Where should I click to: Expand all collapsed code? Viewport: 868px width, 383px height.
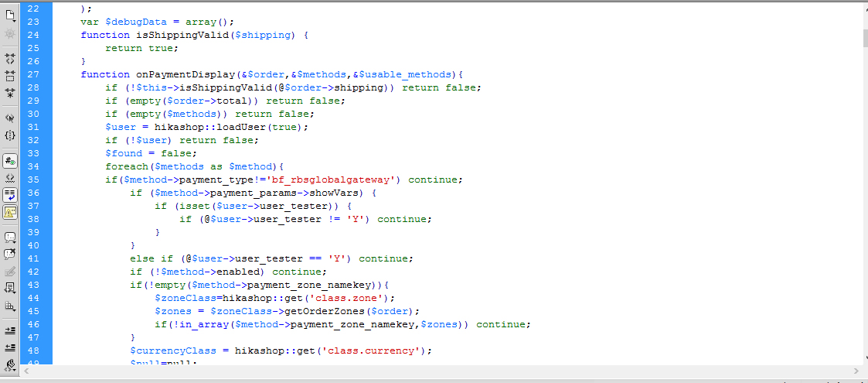[x=10, y=93]
